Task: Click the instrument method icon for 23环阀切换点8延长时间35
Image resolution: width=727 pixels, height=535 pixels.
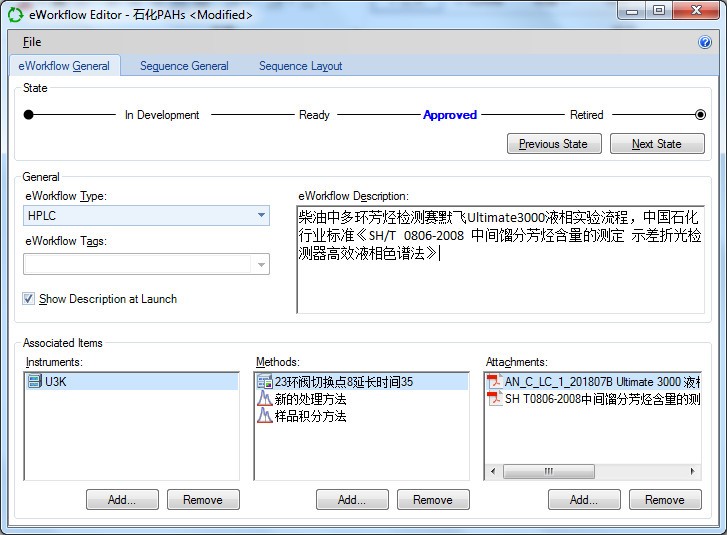Action: [x=265, y=381]
